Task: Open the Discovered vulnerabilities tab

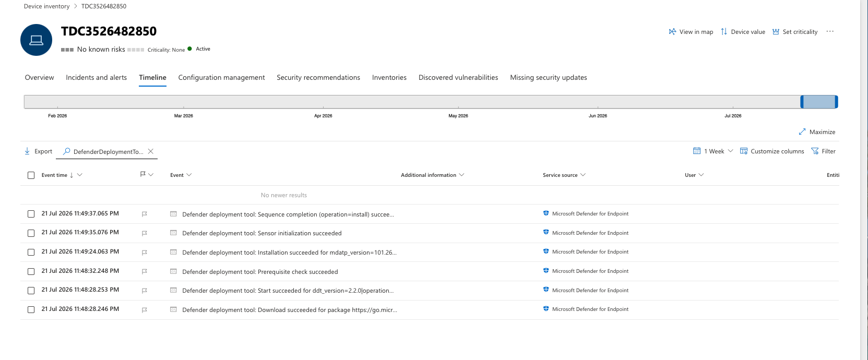Action: pyautogui.click(x=458, y=77)
